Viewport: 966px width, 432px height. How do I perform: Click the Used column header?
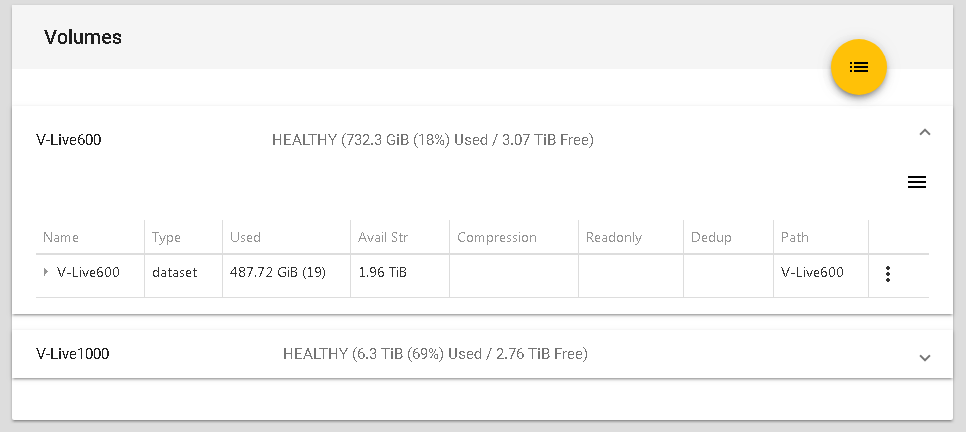[245, 237]
